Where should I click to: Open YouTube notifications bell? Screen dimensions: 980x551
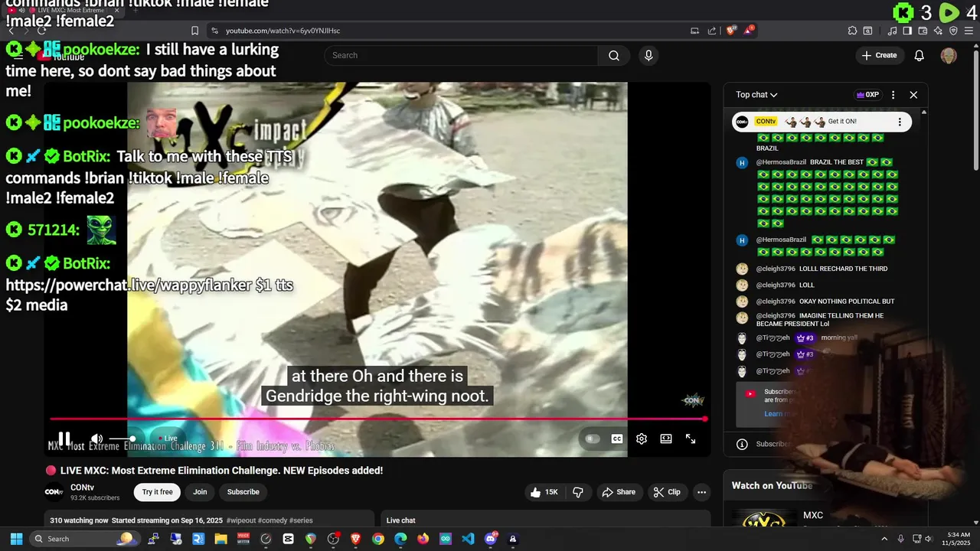point(920,55)
